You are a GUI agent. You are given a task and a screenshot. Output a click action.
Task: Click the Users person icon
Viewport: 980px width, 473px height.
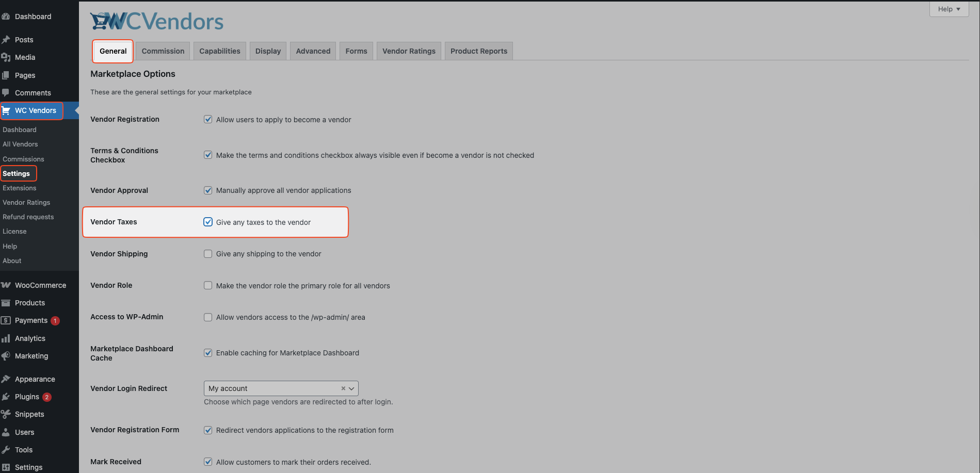tap(6, 432)
